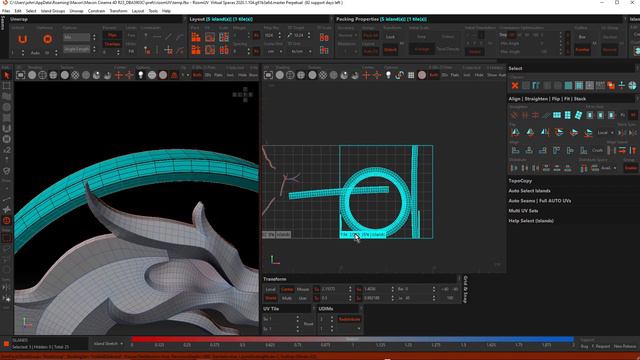
Task: Select World mode in Transform panel
Action: click(271, 298)
